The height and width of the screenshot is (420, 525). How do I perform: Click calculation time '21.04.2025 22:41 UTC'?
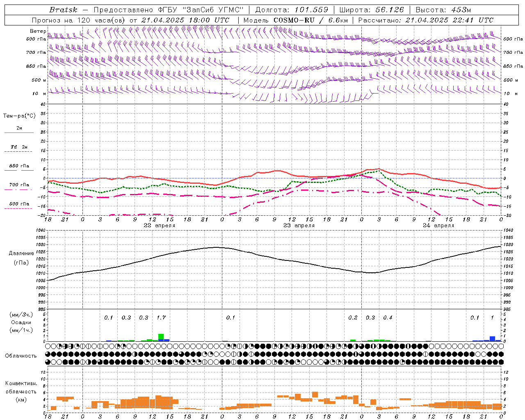450,20
